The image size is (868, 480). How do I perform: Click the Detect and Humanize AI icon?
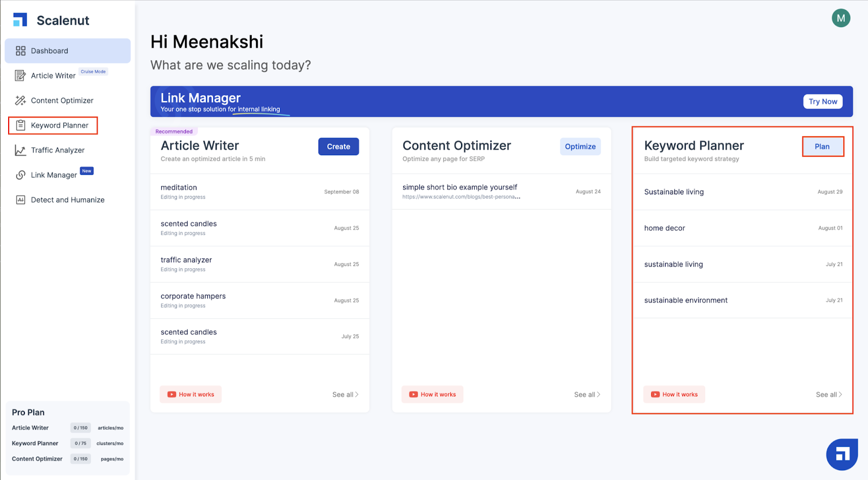[21, 200]
